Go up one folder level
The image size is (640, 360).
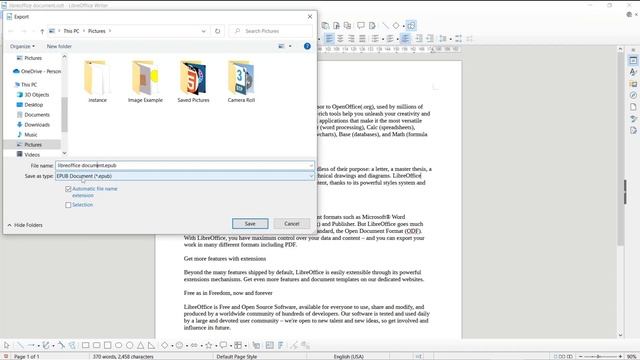coord(42,31)
